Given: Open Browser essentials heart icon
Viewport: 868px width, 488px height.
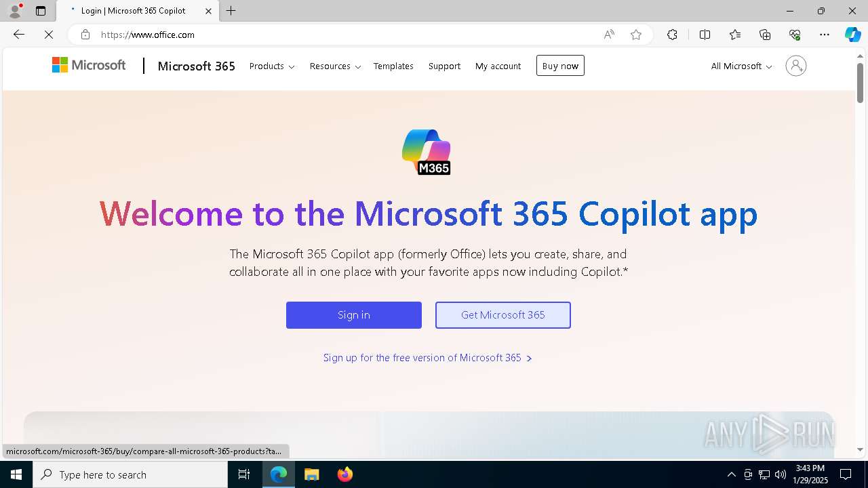Looking at the screenshot, I should (x=795, y=35).
